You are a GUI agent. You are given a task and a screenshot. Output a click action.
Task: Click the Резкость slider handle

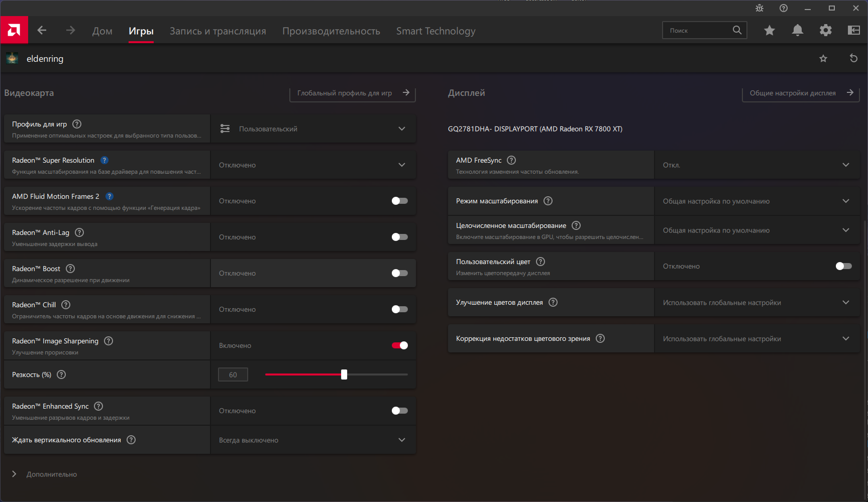[x=344, y=374]
